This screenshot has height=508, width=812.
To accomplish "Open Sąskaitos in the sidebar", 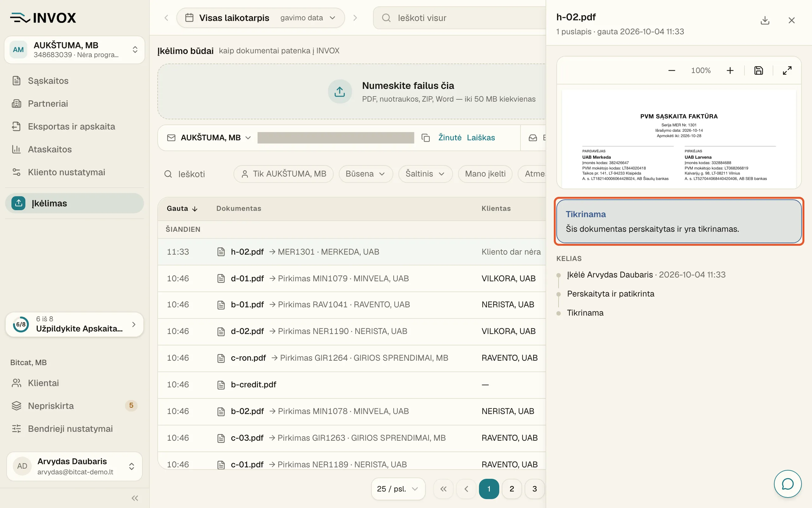I will click(x=75, y=81).
